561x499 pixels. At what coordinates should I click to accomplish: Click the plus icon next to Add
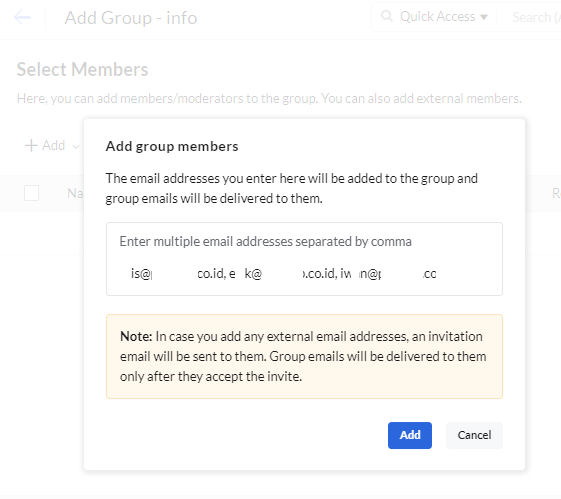pyautogui.click(x=31, y=146)
